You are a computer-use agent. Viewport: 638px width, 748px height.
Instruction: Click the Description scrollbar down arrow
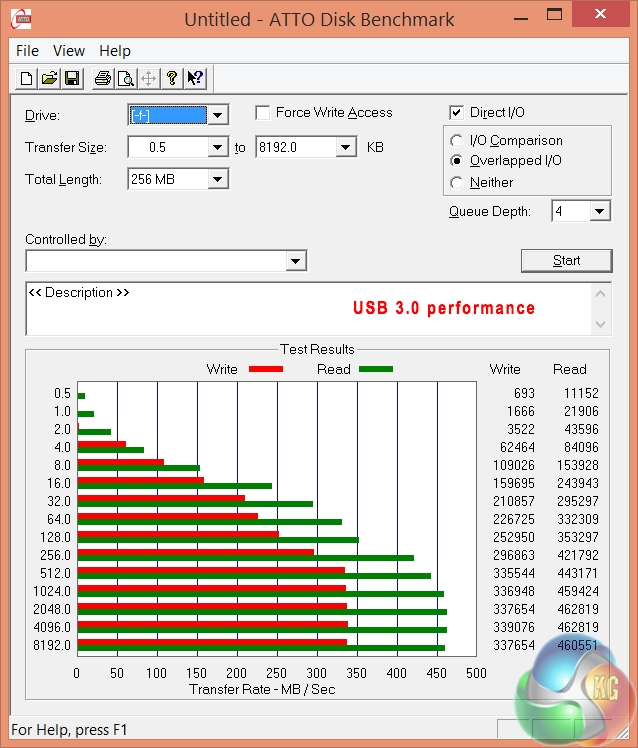601,324
